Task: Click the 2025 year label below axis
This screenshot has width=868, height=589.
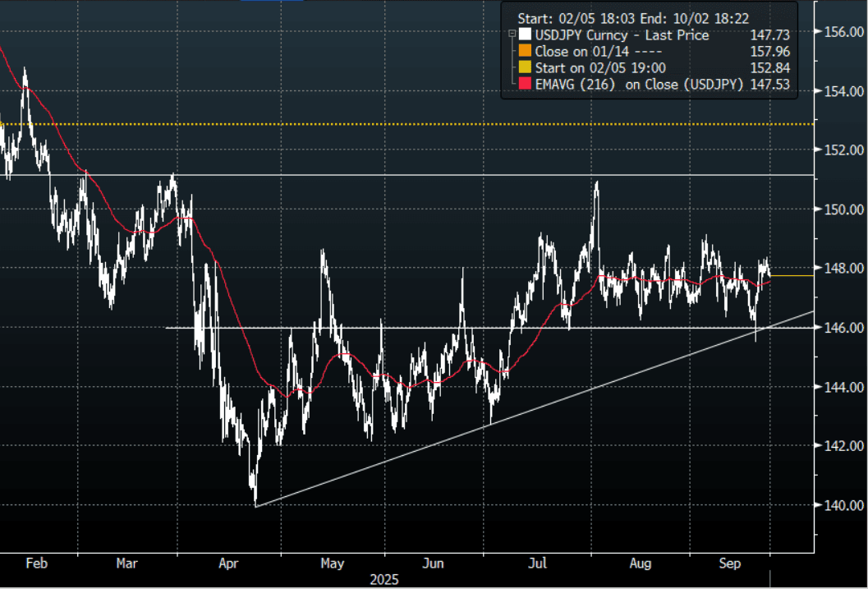Action: (383, 579)
